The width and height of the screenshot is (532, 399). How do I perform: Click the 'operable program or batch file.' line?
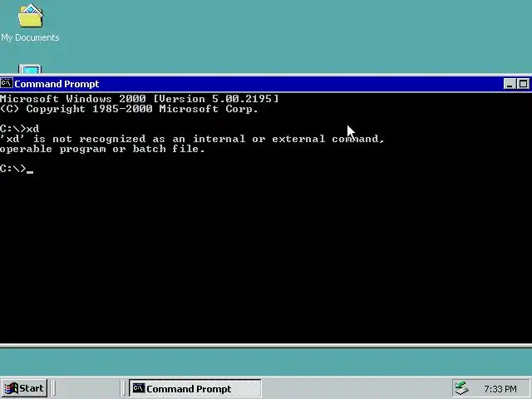(102, 149)
